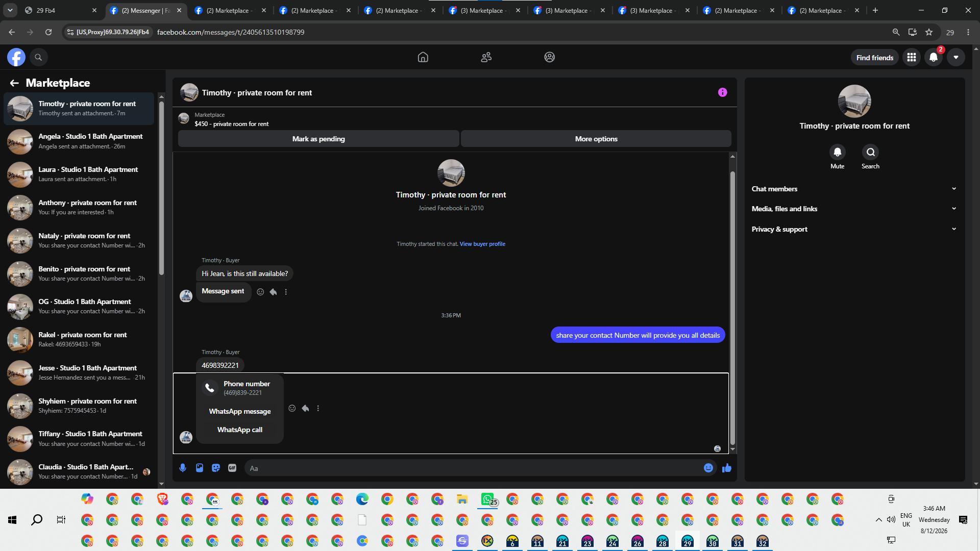Viewport: 980px width, 551px height.
Task: Open notifications bell with 2 alerts
Action: (934, 57)
